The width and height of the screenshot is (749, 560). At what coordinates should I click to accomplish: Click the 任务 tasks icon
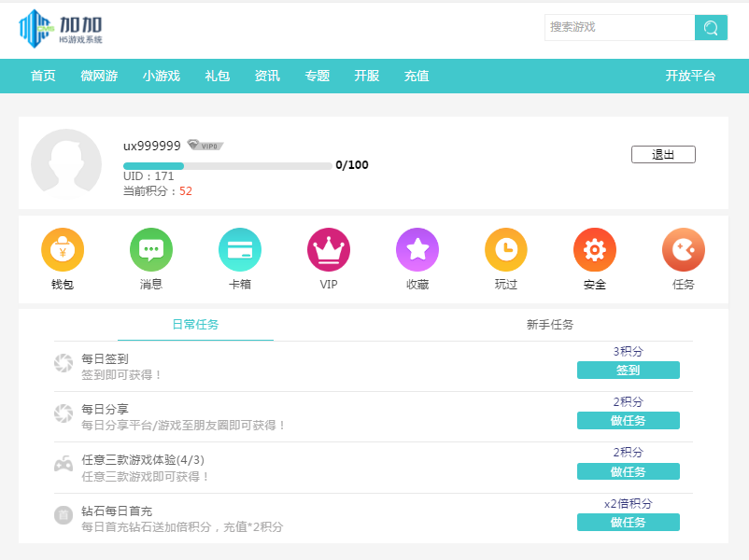684,250
